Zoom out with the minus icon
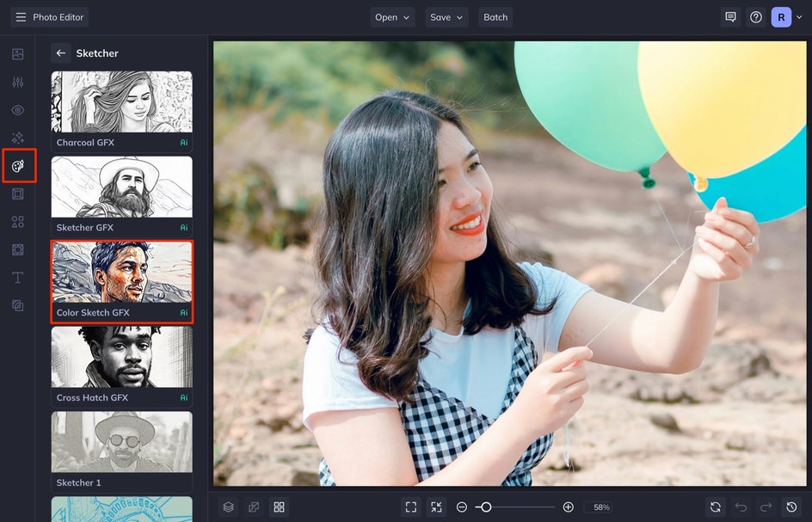The image size is (812, 522). [x=462, y=507]
